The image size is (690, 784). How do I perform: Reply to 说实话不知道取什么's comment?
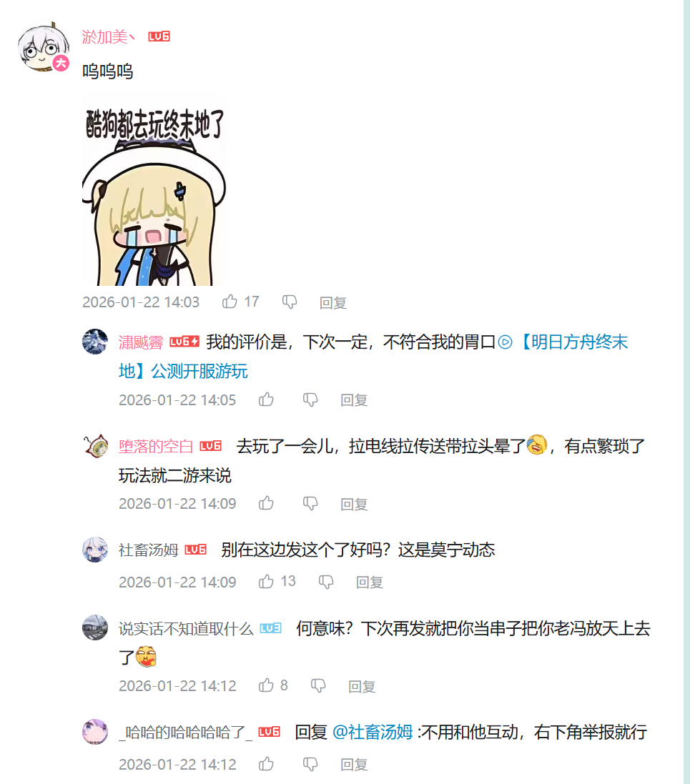click(363, 686)
